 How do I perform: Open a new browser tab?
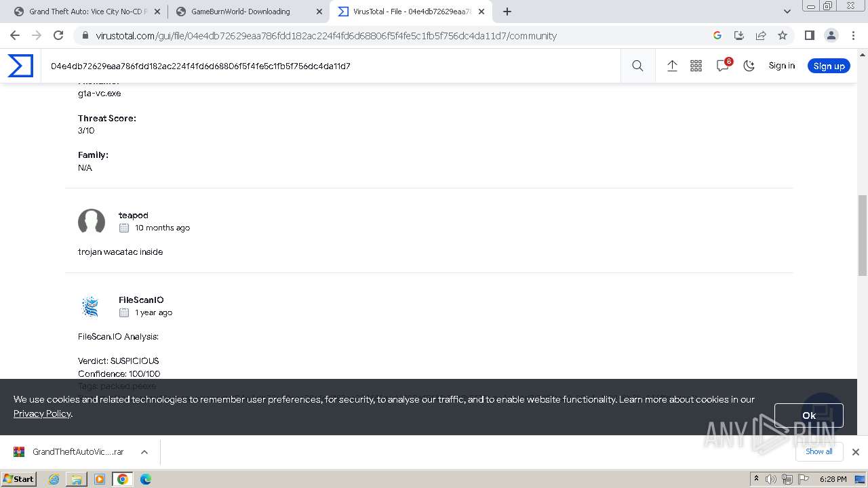click(x=507, y=12)
